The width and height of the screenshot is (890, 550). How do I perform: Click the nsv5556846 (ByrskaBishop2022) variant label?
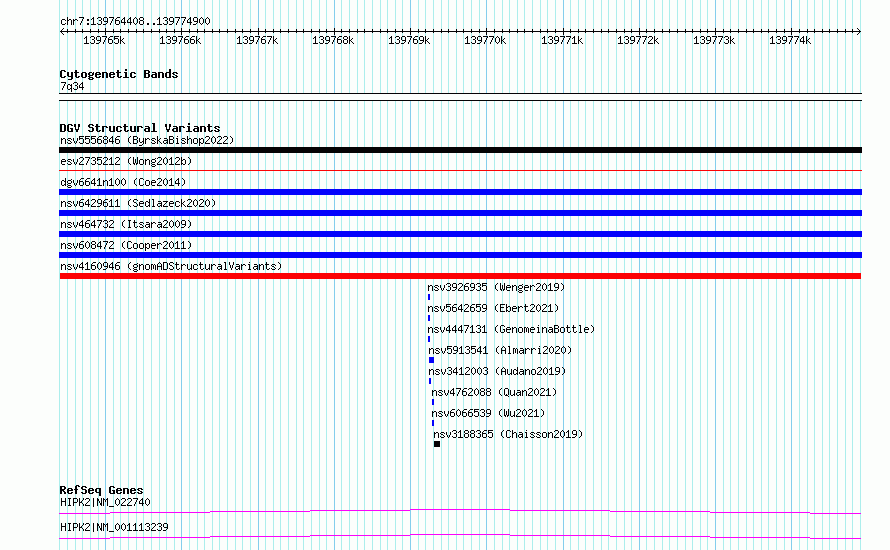pos(147,140)
